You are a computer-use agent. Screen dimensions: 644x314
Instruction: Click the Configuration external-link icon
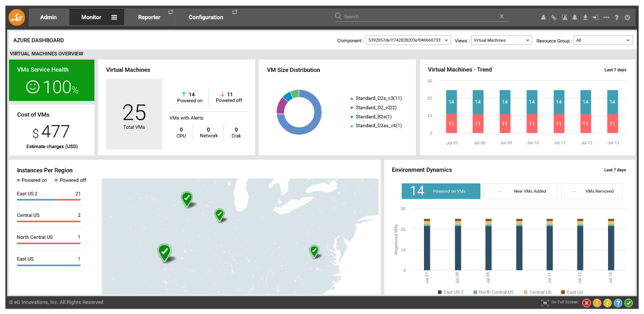tap(235, 12)
